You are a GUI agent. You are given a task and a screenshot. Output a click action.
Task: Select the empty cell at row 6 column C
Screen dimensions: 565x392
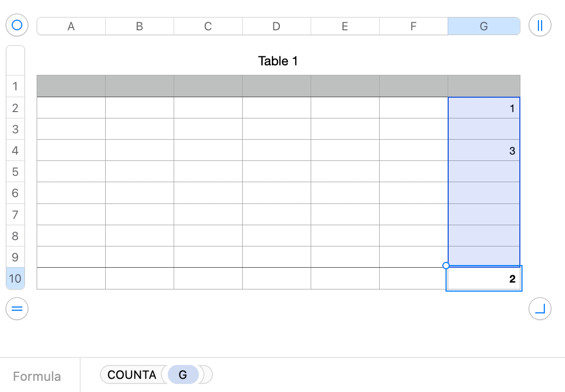[208, 193]
